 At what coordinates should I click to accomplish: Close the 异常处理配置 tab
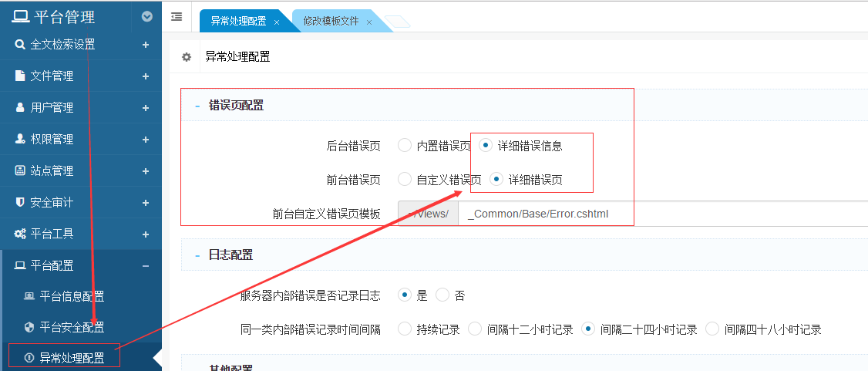coord(277,22)
